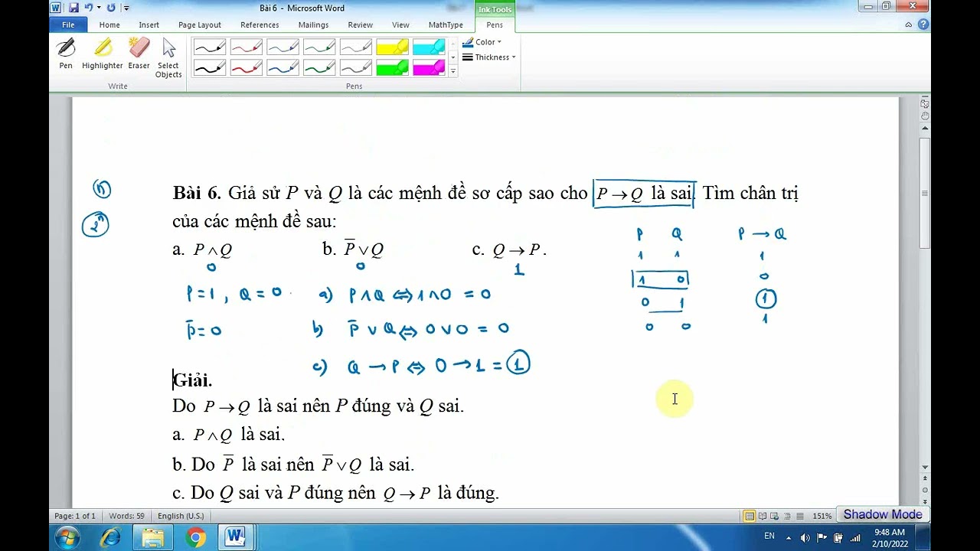This screenshot has height=551, width=980.
Task: Redo the last action
Action: [112, 8]
